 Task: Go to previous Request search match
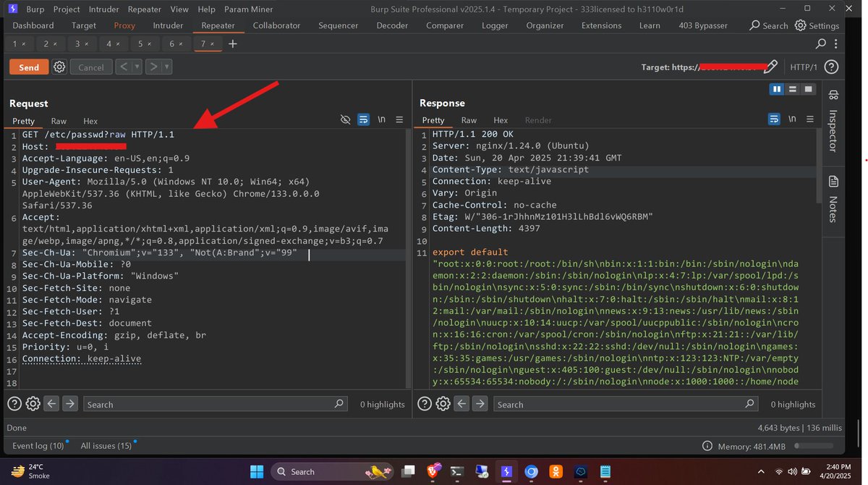pyautogui.click(x=51, y=404)
